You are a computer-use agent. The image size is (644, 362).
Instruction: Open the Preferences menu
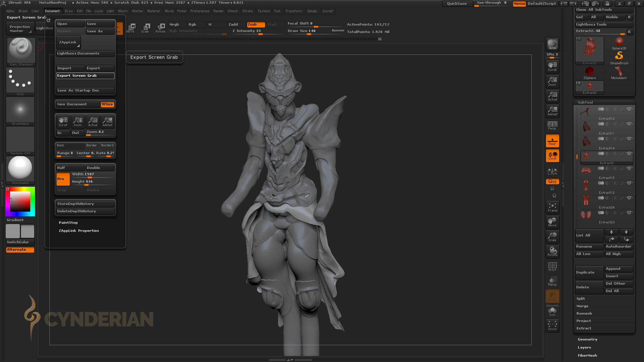(200, 11)
